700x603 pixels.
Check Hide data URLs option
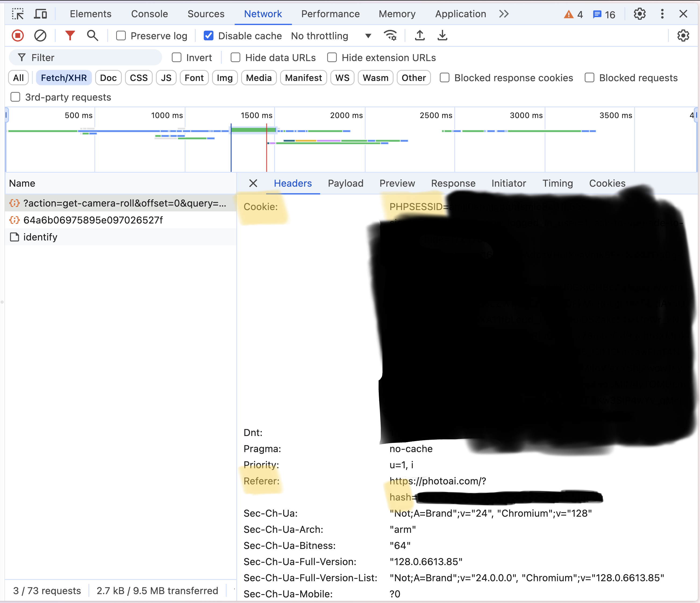[235, 58]
